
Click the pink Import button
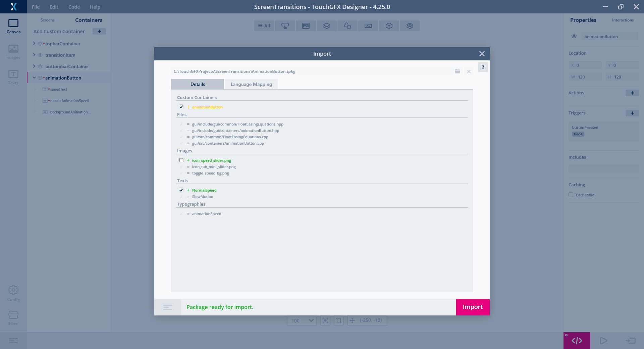pos(473,307)
